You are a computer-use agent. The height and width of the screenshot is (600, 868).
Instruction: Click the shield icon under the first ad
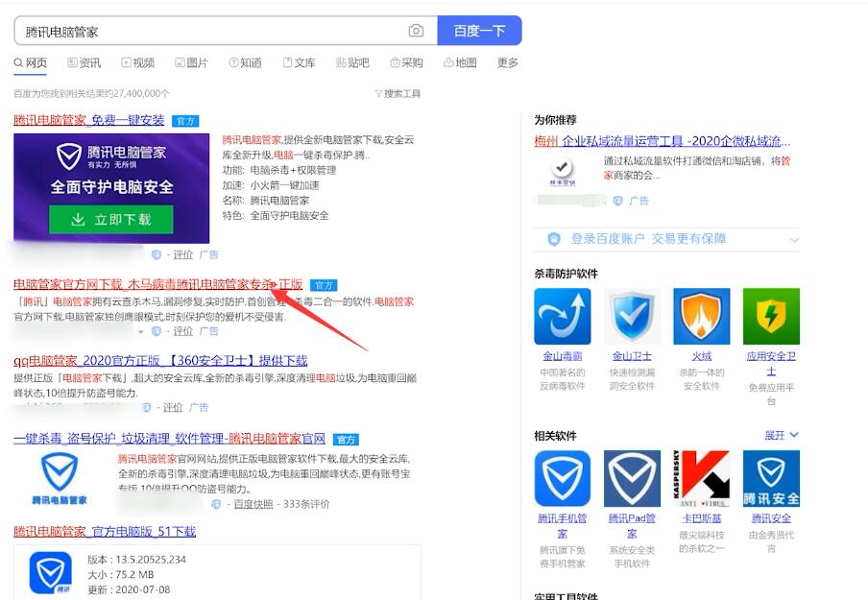tap(157, 254)
